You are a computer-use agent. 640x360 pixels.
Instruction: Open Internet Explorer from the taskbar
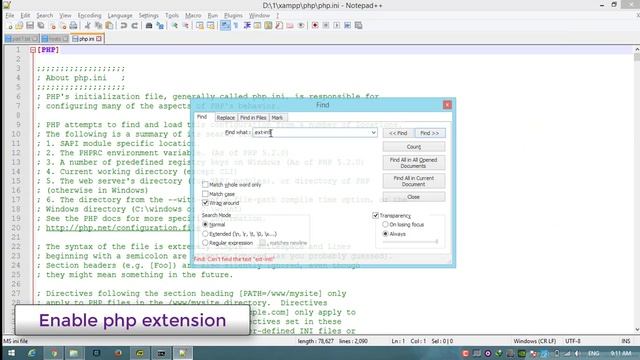pyautogui.click(x=32, y=353)
